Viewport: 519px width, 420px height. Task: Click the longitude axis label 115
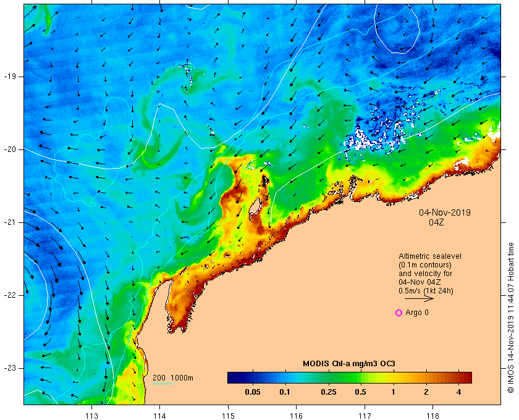click(x=228, y=416)
